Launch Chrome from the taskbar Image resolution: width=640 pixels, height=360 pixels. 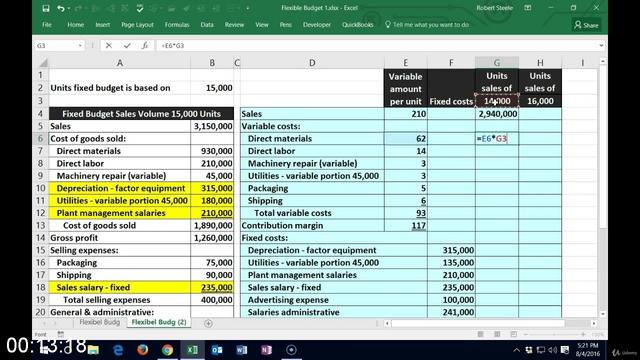click(167, 350)
